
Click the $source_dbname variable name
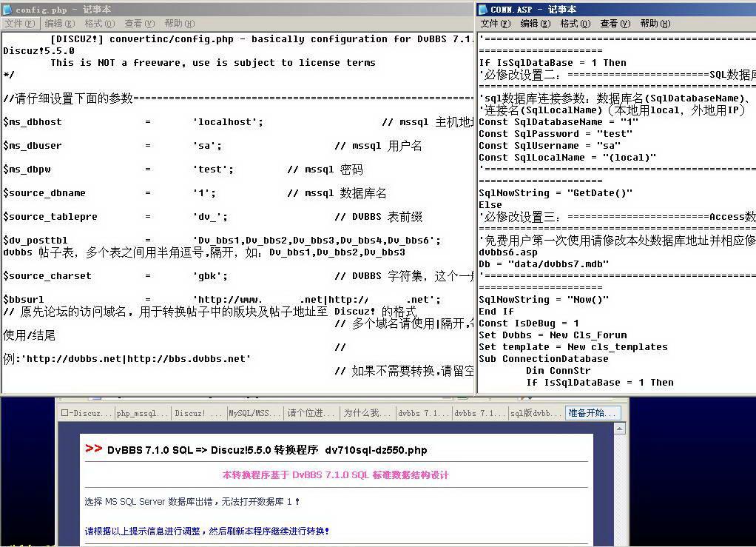click(44, 193)
